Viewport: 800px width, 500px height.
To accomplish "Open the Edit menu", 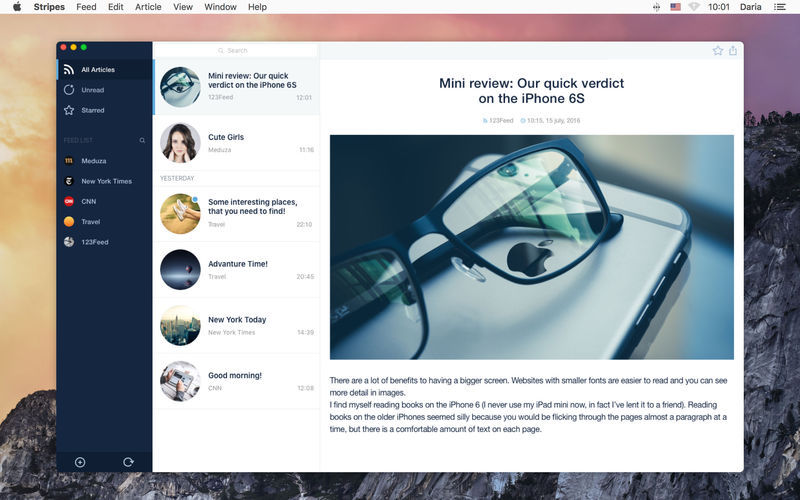I will click(x=116, y=7).
